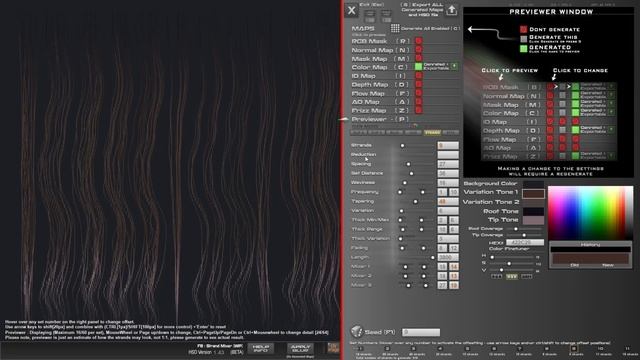Preview the Depth Map label

[x=370, y=84]
